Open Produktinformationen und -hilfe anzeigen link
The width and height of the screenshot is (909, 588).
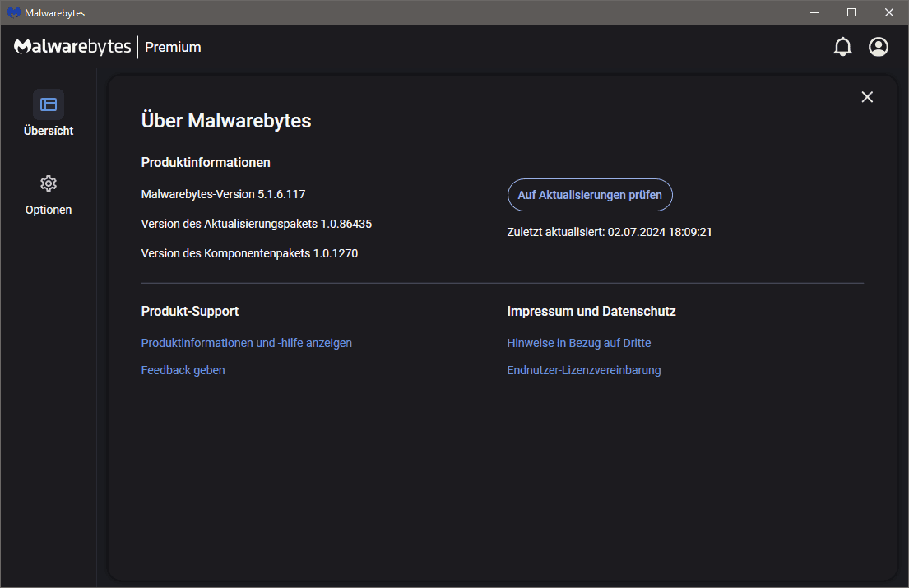247,343
